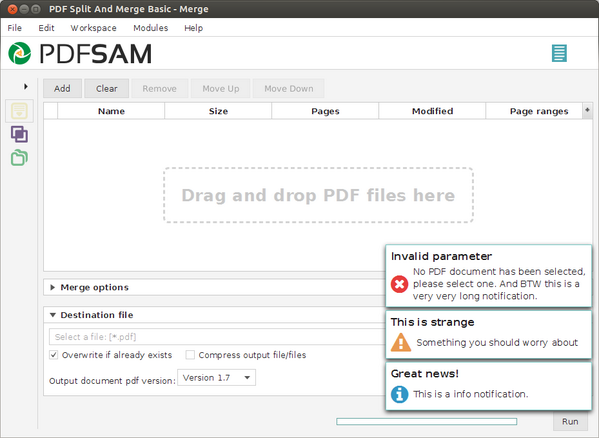Click the This is strange notification title

(432, 322)
